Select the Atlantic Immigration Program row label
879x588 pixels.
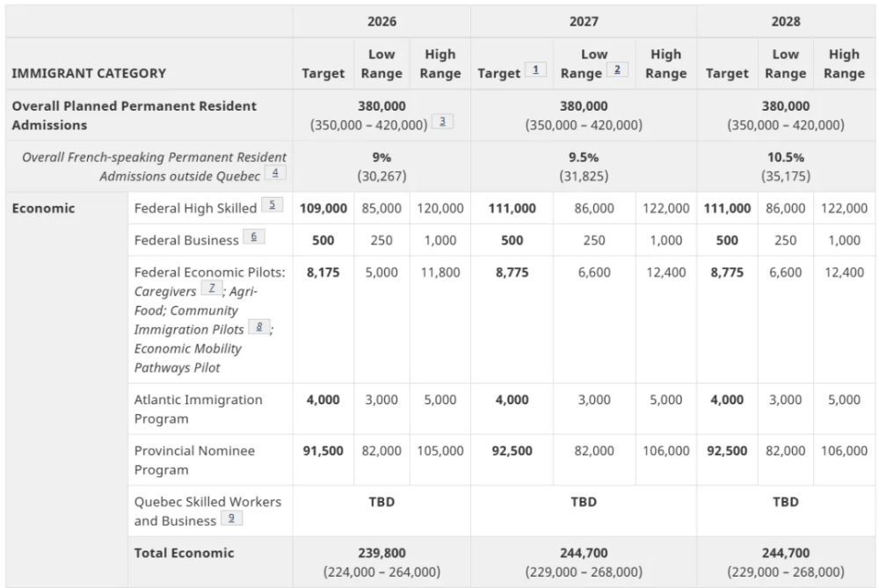pyautogui.click(x=198, y=409)
